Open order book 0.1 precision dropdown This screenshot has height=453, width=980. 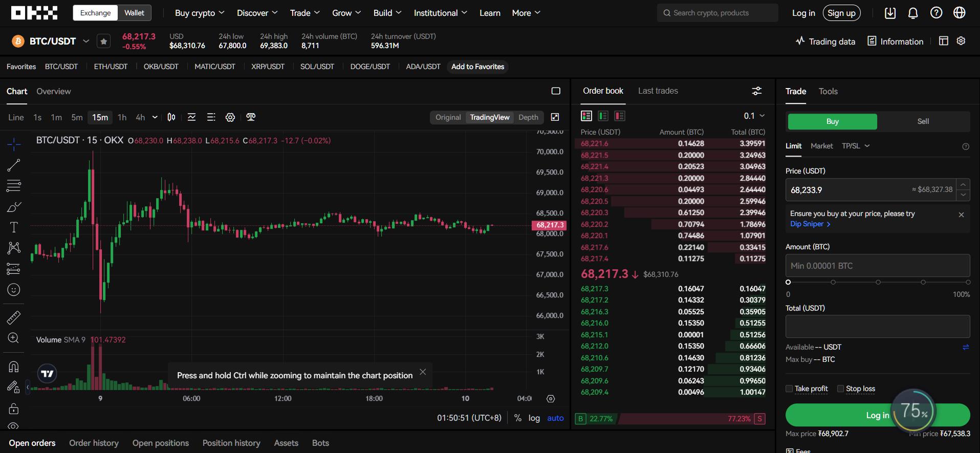pyautogui.click(x=754, y=116)
